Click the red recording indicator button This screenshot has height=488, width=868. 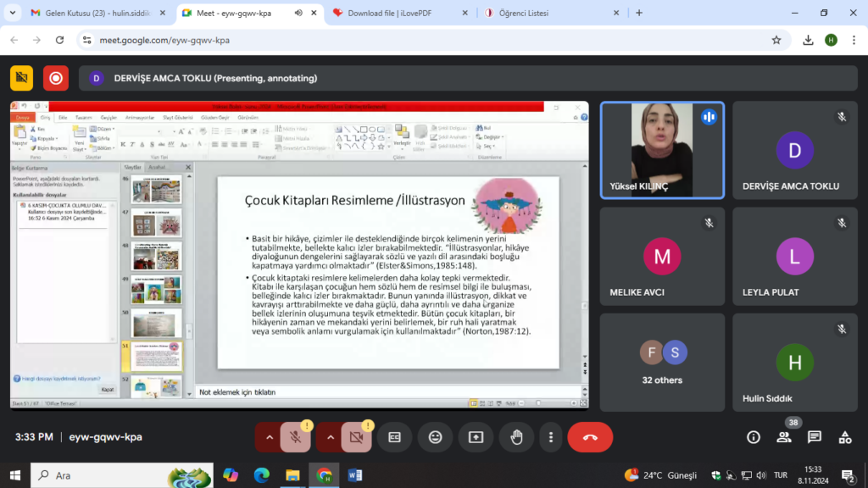point(56,78)
